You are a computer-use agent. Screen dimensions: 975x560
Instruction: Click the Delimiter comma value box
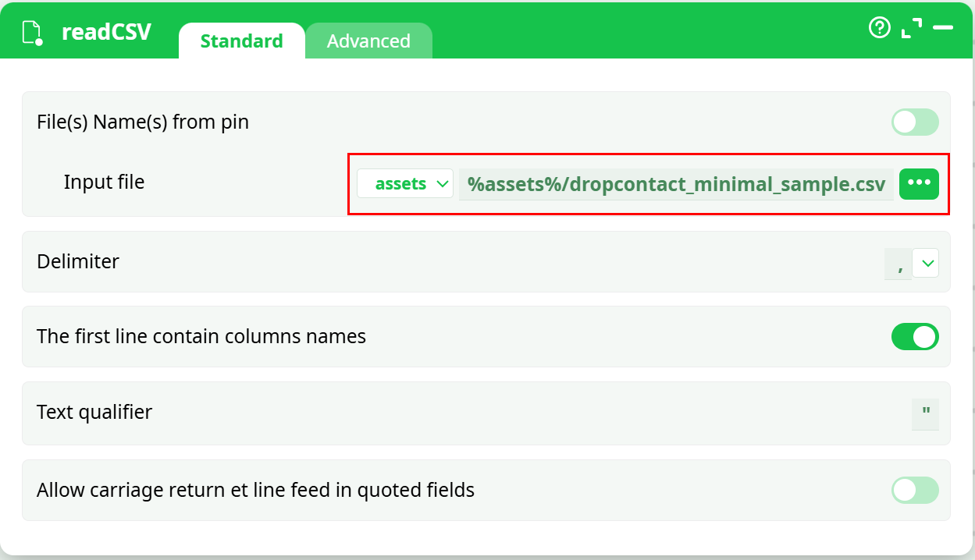pos(898,264)
